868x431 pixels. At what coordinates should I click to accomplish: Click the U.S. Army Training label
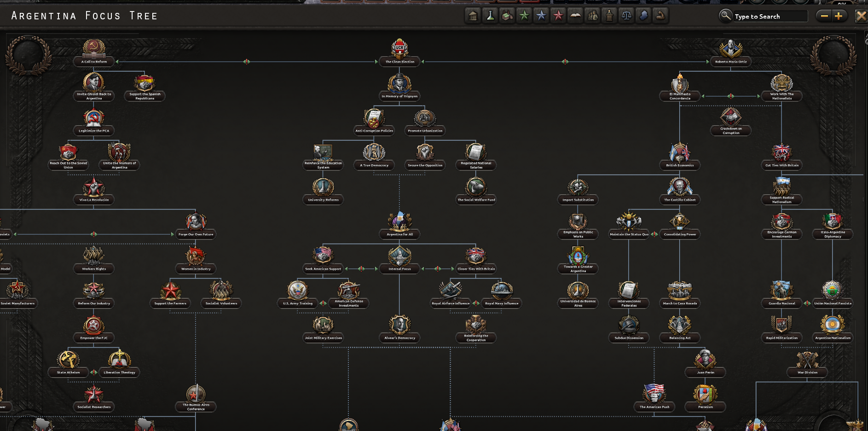pyautogui.click(x=298, y=303)
